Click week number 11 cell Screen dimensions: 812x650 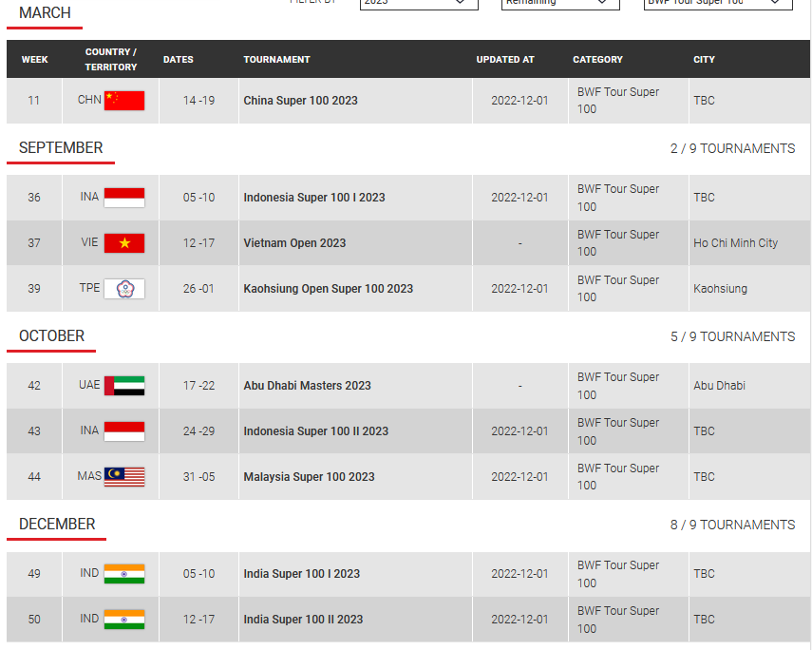[x=33, y=101]
